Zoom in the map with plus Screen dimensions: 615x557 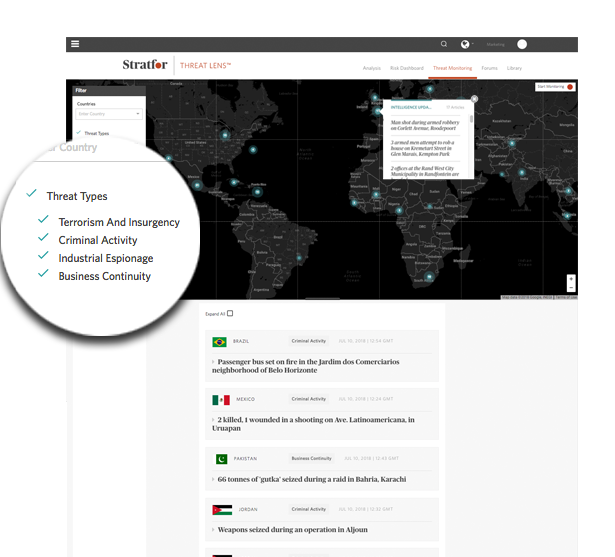[571, 278]
